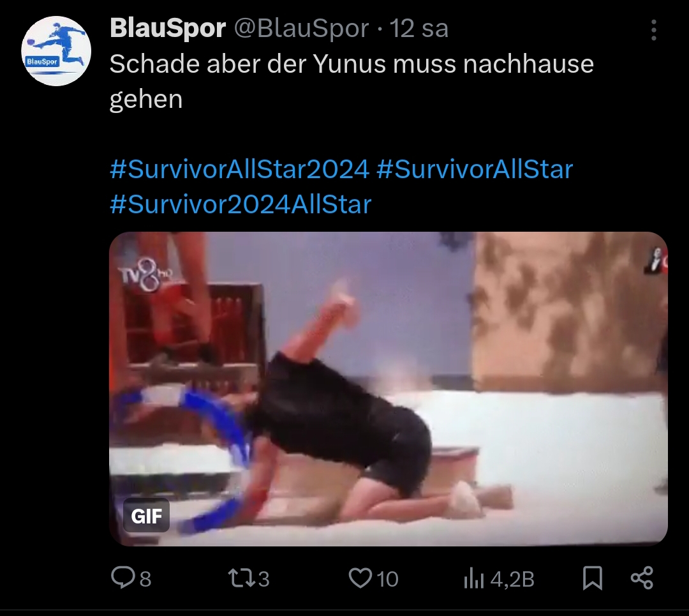Open hashtag #Survivor2024AllStar

tap(241, 204)
